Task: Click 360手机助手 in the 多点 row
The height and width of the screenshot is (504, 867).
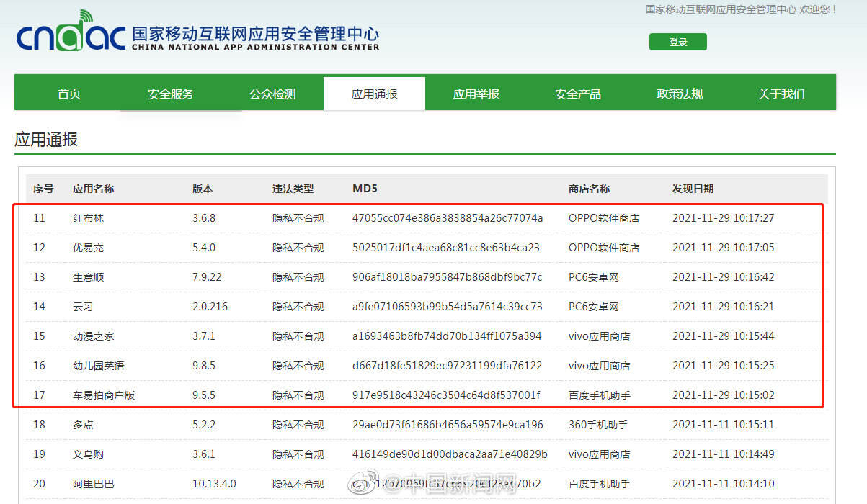Action: point(598,425)
